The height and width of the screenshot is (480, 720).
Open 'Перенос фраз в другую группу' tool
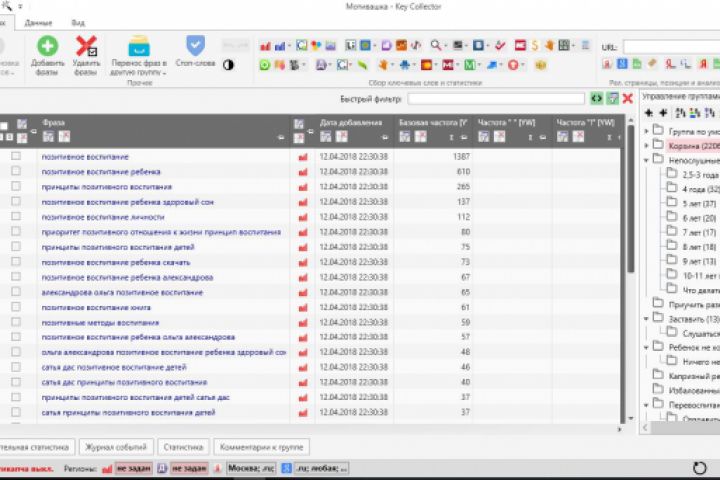click(139, 56)
